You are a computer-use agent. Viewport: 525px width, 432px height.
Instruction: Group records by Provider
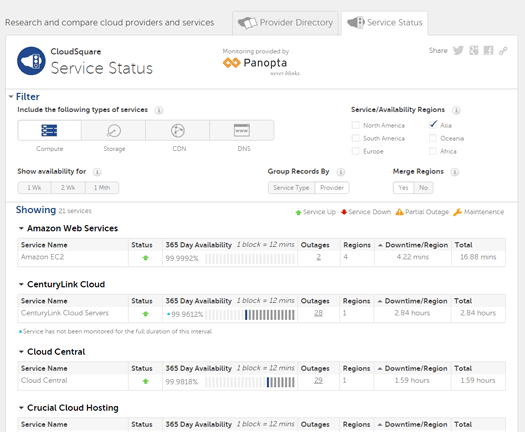[332, 188]
